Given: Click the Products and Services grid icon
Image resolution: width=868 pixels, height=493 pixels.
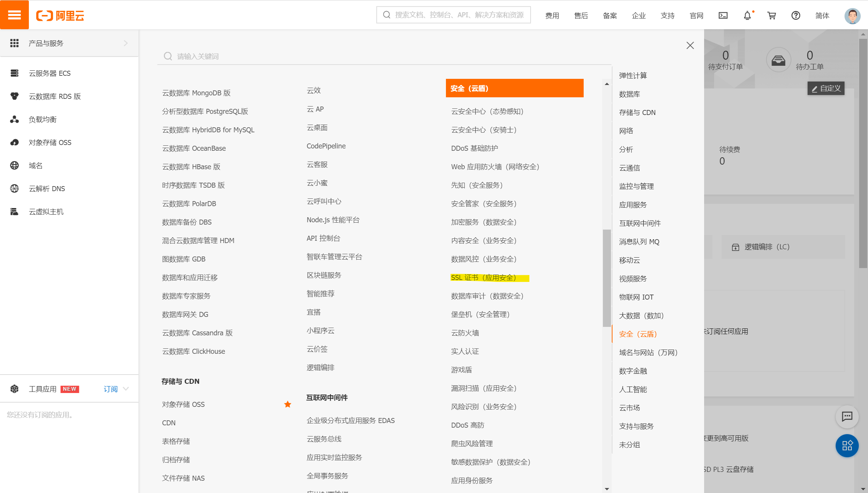Looking at the screenshot, I should (x=14, y=43).
